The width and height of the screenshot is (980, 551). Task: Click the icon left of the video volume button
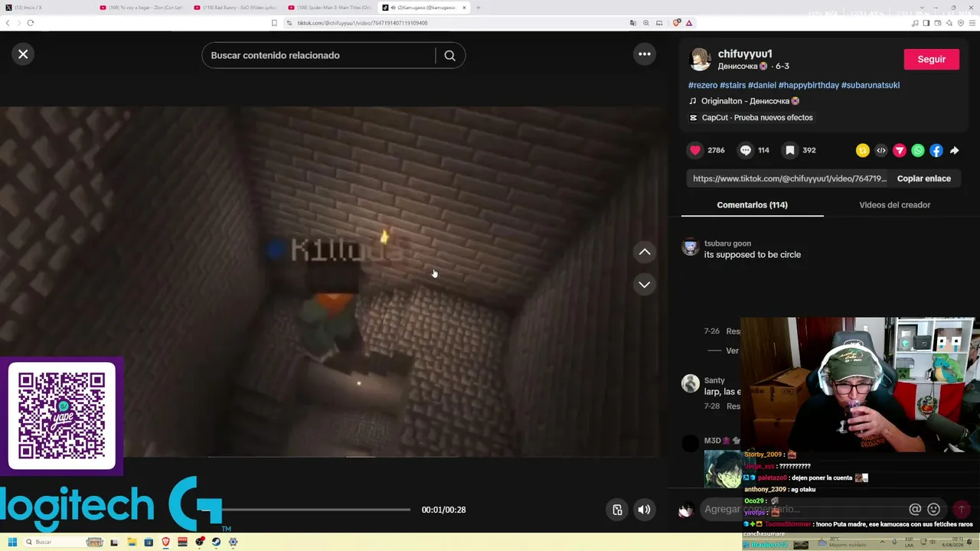pyautogui.click(x=617, y=510)
